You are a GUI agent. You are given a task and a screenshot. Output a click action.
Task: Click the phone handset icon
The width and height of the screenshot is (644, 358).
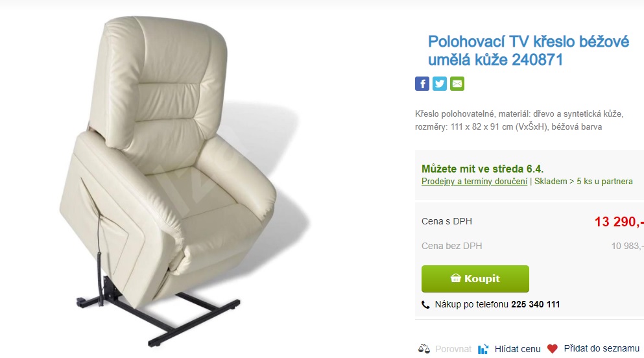425,305
